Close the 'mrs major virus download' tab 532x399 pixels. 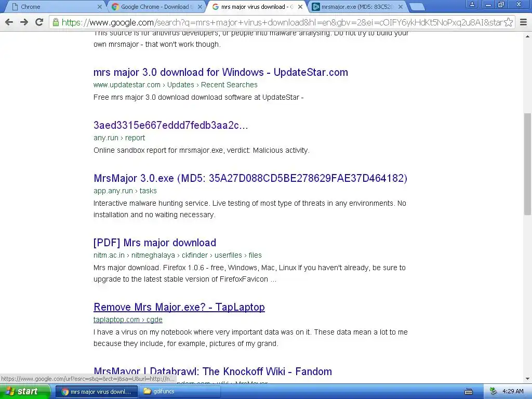pos(300,7)
